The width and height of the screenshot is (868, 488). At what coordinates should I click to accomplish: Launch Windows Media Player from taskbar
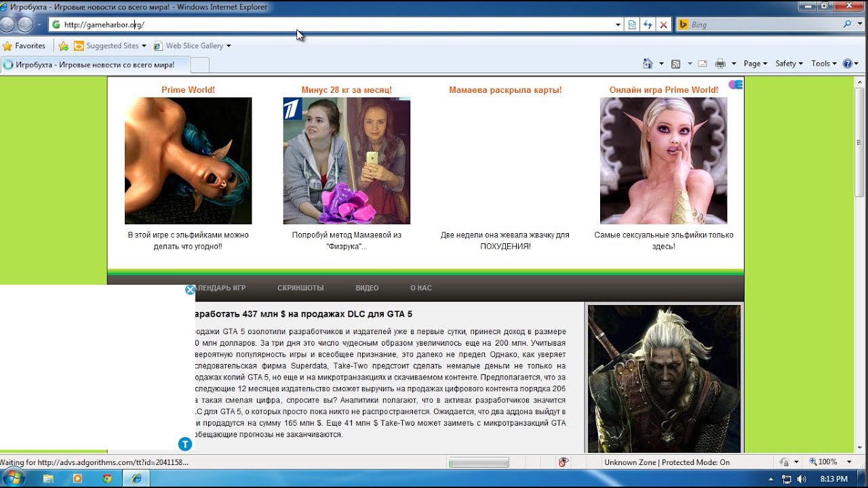click(77, 479)
